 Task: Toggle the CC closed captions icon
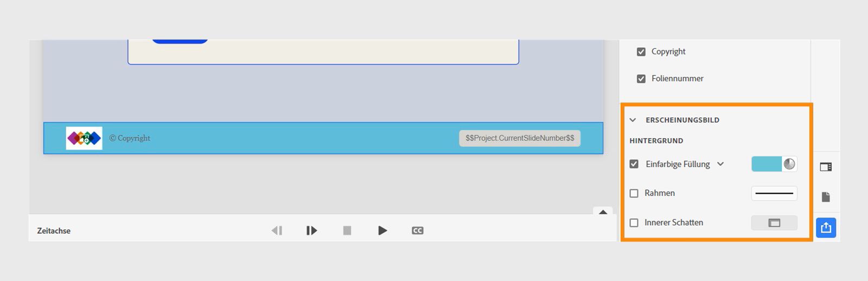[418, 231]
